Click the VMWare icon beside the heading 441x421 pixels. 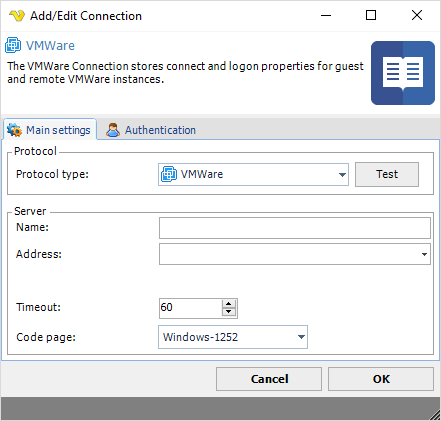[13, 45]
